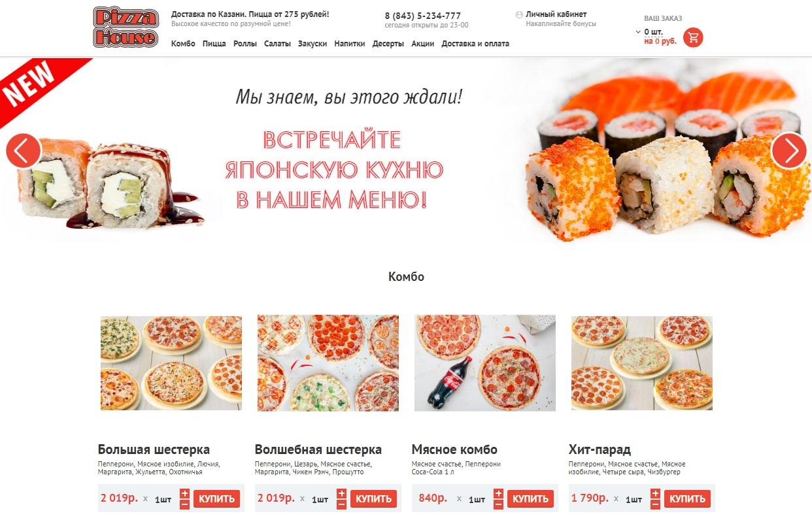Click the personal account user icon
The height and width of the screenshot is (520, 812).
[519, 14]
